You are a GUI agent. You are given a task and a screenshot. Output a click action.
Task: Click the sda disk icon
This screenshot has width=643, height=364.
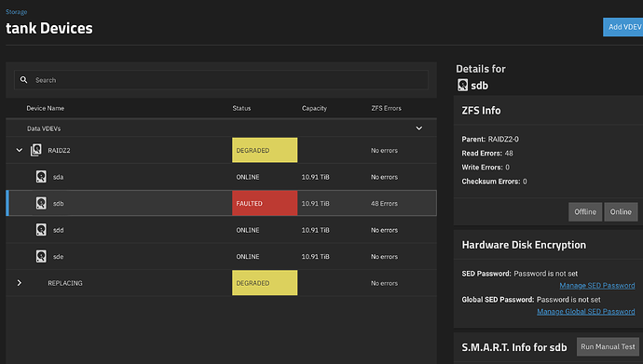(41, 177)
